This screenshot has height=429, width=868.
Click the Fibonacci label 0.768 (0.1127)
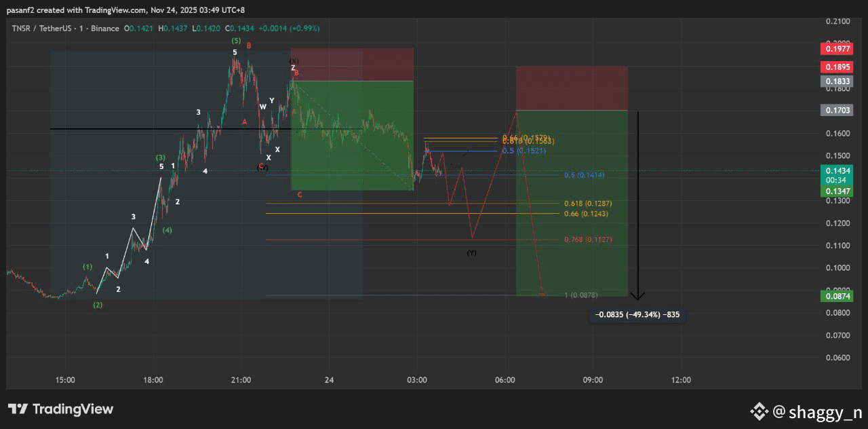588,240
